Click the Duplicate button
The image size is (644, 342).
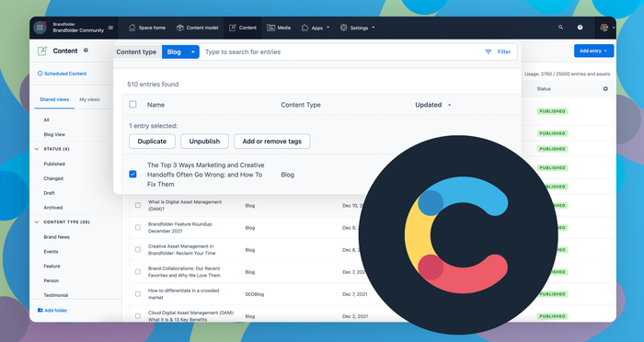[x=152, y=142]
